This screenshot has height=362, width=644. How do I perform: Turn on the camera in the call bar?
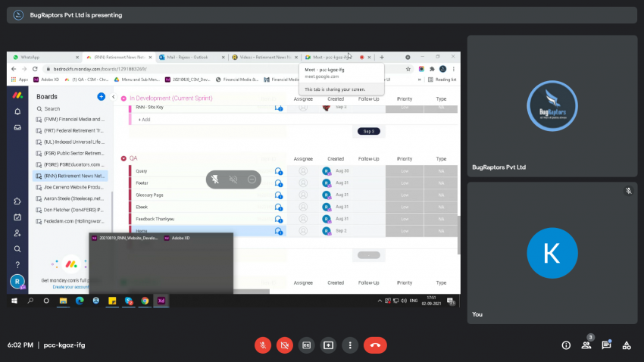point(285,345)
